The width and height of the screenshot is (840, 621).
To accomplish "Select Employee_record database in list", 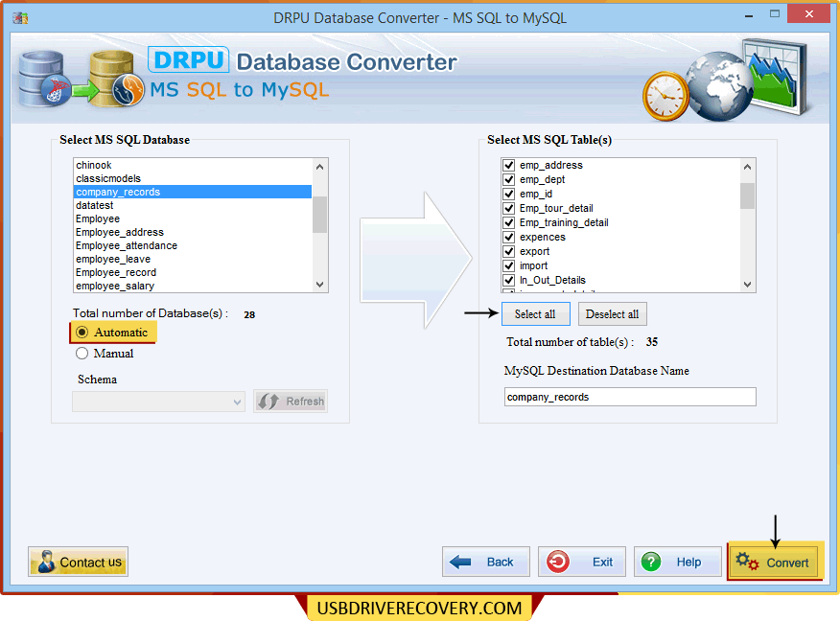I will tap(193, 272).
